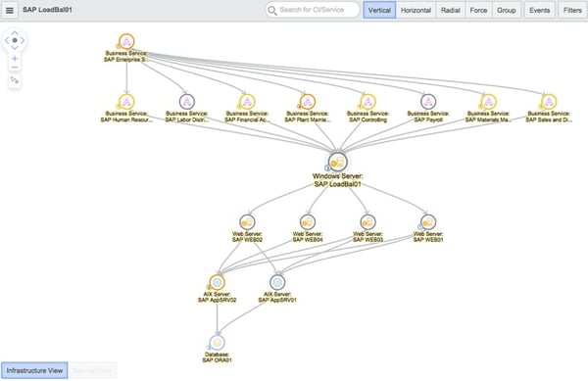Pan the map down with arrow
This screenshot has height=381, width=588.
click(15, 48)
